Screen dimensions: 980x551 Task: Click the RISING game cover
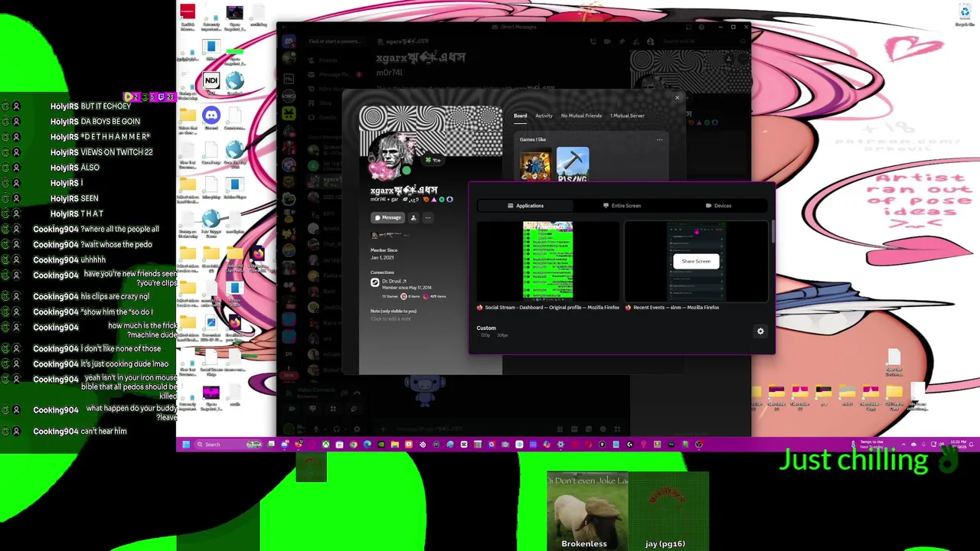[573, 165]
